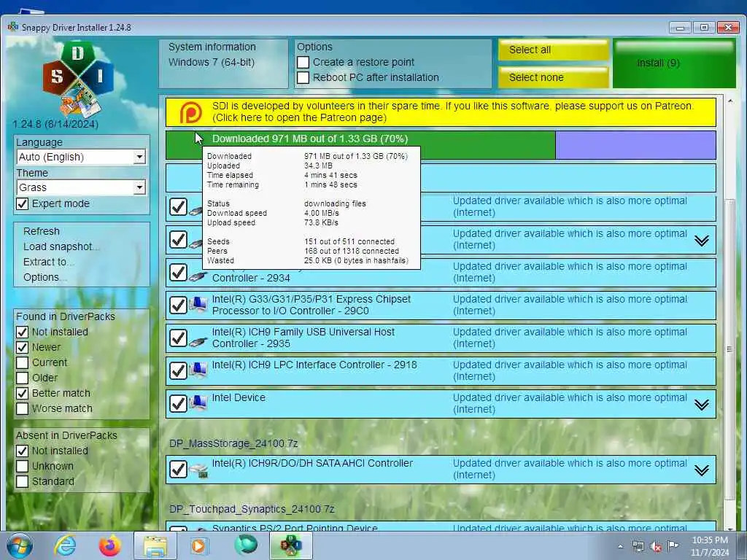The image size is (747, 560).
Task: Check the Current filter checkbox
Action: tap(22, 362)
